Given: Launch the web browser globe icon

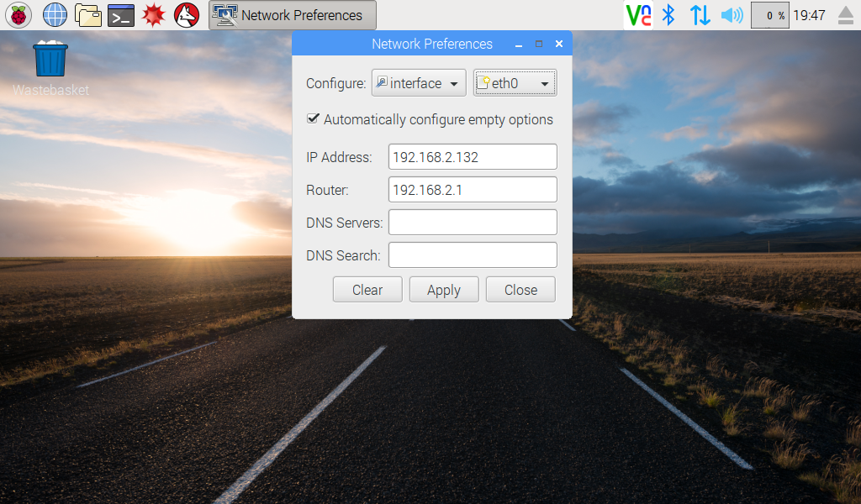Looking at the screenshot, I should click(x=55, y=15).
